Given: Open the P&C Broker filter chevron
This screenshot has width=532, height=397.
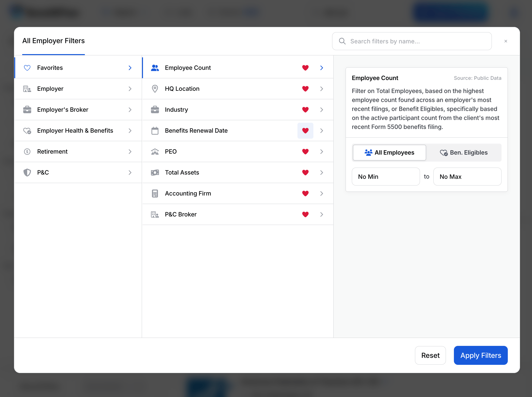Looking at the screenshot, I should pyautogui.click(x=322, y=214).
